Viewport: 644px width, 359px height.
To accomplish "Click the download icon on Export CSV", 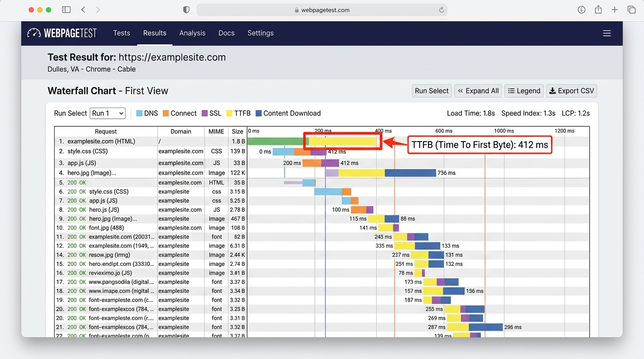I will 553,91.
